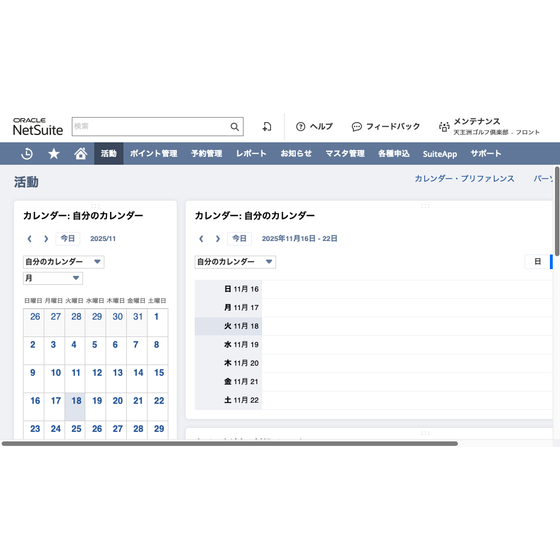Open カレンダー・プリファレンス link
This screenshot has height=560, width=560.
pos(464,179)
